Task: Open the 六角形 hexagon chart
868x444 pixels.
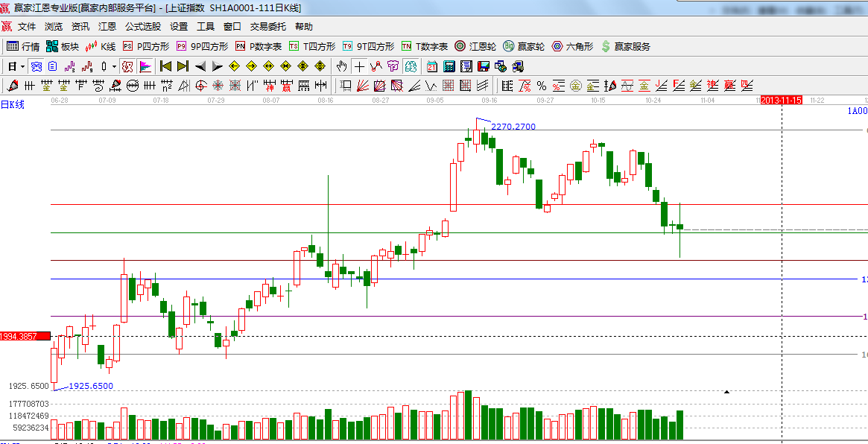Action: 572,46
